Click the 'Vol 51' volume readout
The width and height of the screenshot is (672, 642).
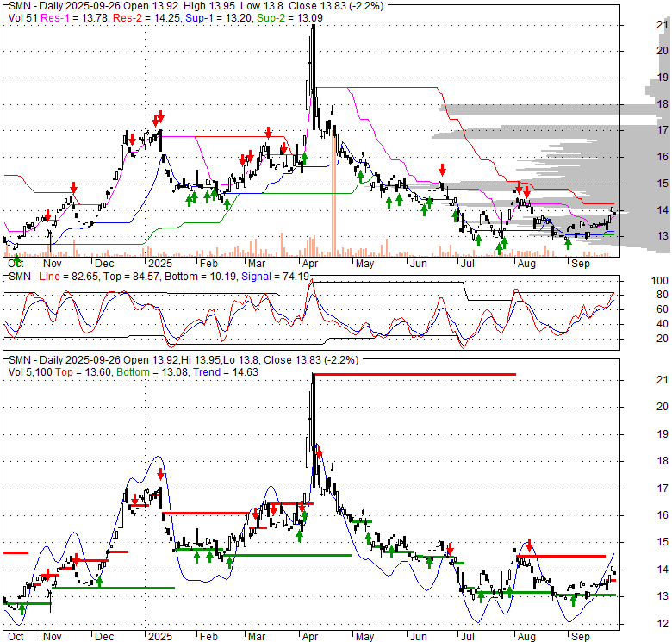[22, 18]
